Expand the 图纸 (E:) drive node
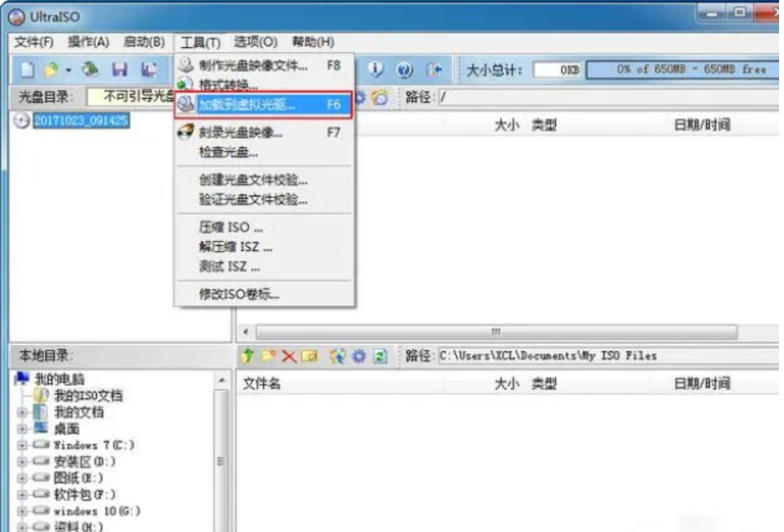784x532 pixels. pyautogui.click(x=21, y=478)
